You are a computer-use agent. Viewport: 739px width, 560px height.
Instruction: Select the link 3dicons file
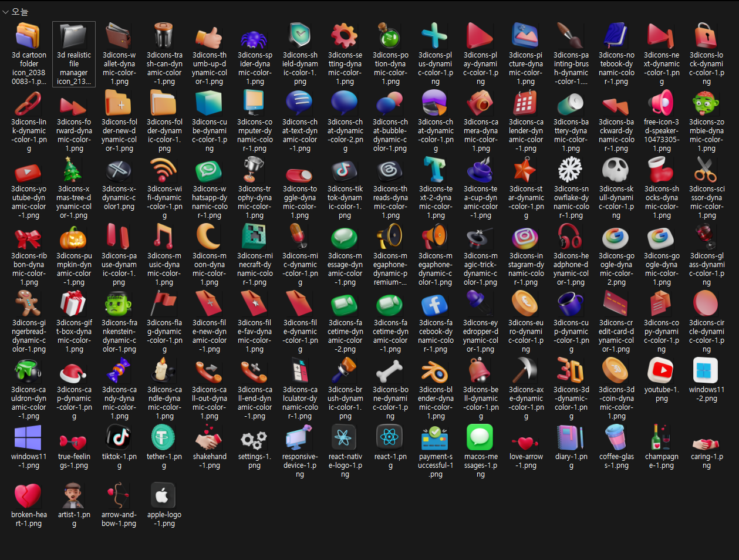29,121
